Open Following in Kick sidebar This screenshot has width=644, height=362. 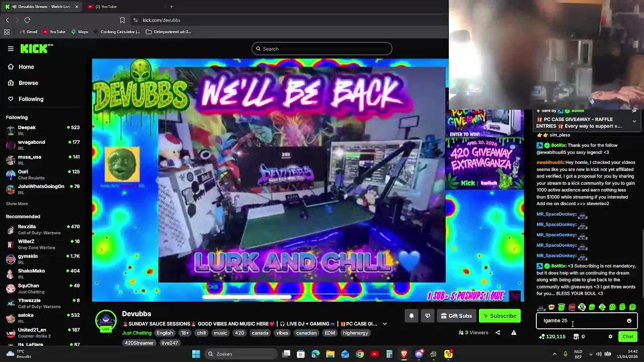pos(31,99)
